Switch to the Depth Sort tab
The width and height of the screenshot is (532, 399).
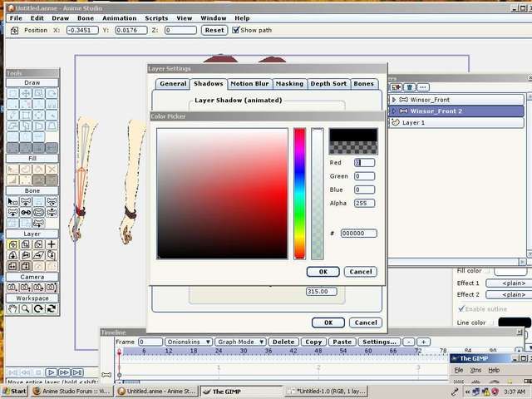pos(328,84)
